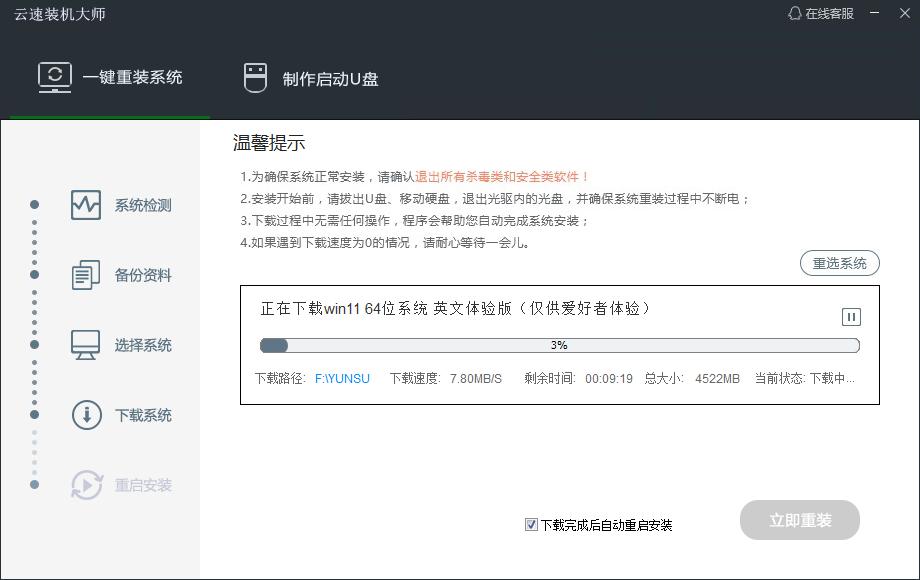Select the 系统检测 chart icon in sidebar
Viewport: 920px width, 580px height.
click(x=88, y=205)
